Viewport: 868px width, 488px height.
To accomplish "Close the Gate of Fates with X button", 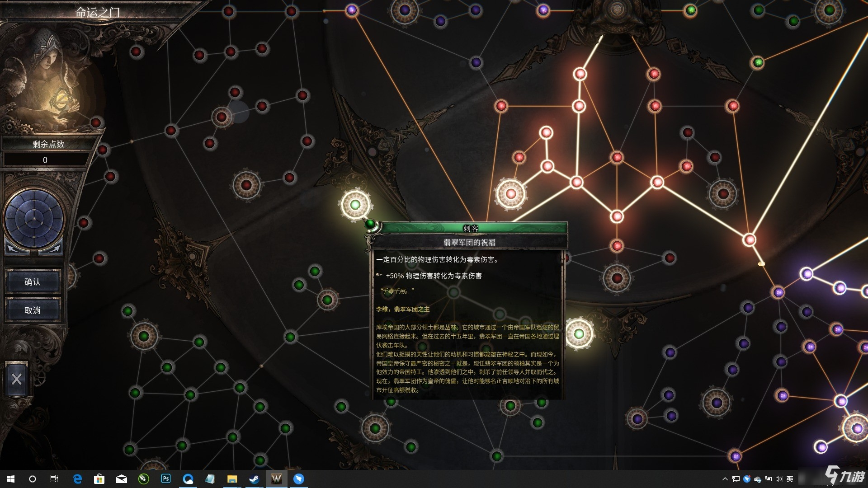I will (17, 379).
